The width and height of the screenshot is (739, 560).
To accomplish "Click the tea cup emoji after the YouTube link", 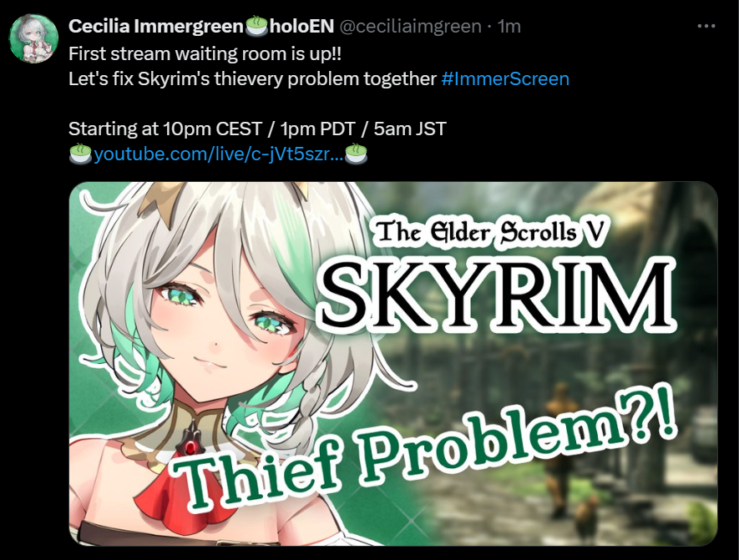I will pyautogui.click(x=357, y=154).
